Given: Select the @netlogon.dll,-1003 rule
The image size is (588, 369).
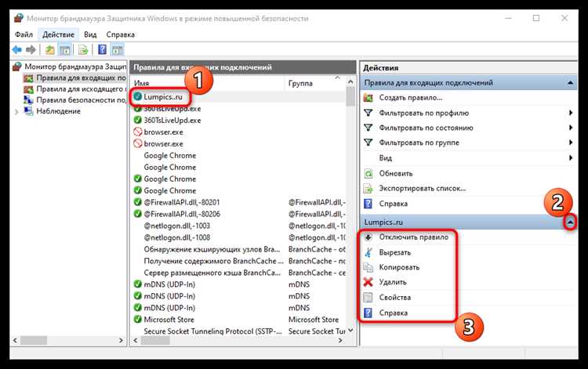Looking at the screenshot, I should (238, 226).
